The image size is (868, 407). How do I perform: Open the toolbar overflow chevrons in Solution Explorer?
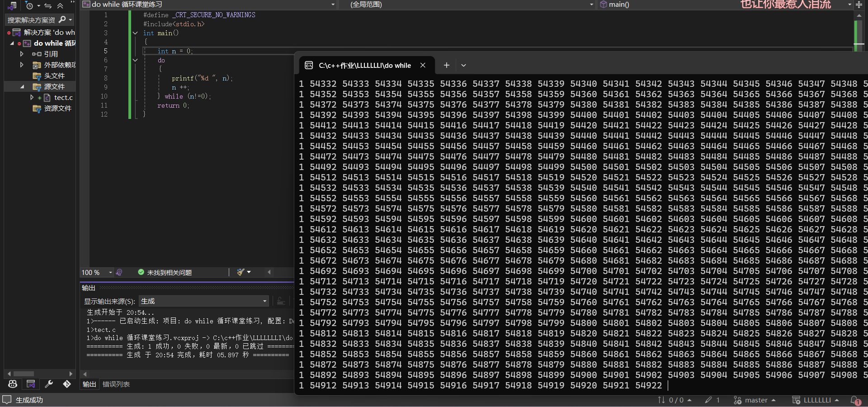pos(72,3)
